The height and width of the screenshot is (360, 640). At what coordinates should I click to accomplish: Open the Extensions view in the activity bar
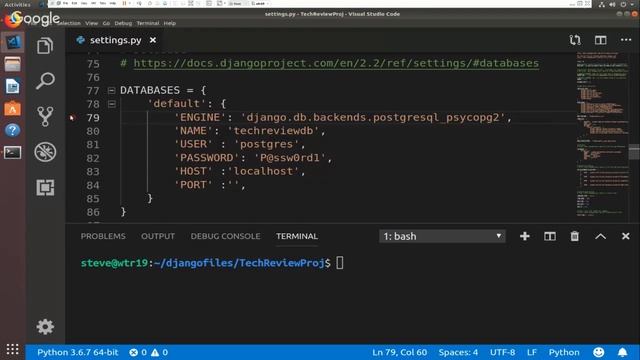(x=45, y=187)
